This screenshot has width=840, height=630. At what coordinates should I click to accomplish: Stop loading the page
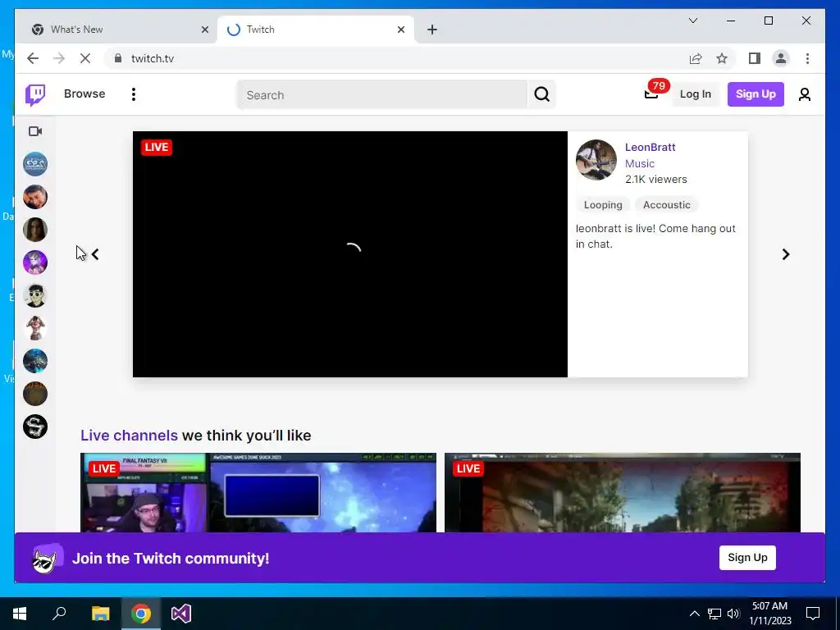pos(85,58)
